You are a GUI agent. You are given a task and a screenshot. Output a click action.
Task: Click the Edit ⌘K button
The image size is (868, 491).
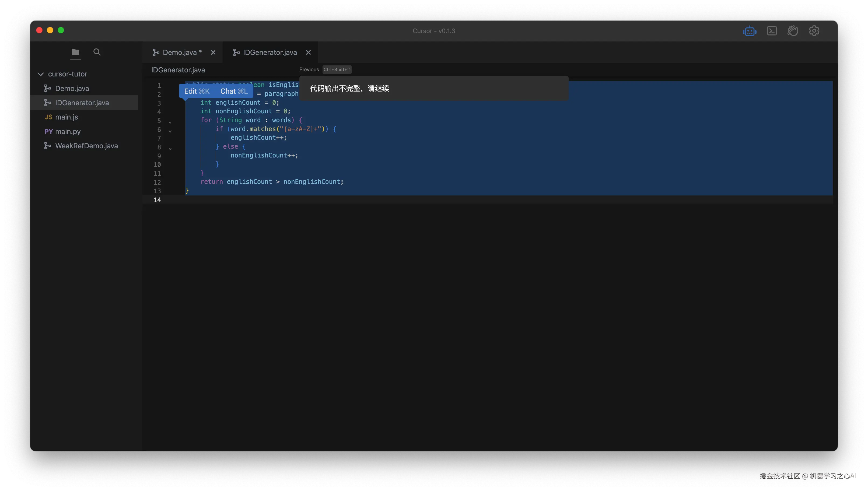197,91
